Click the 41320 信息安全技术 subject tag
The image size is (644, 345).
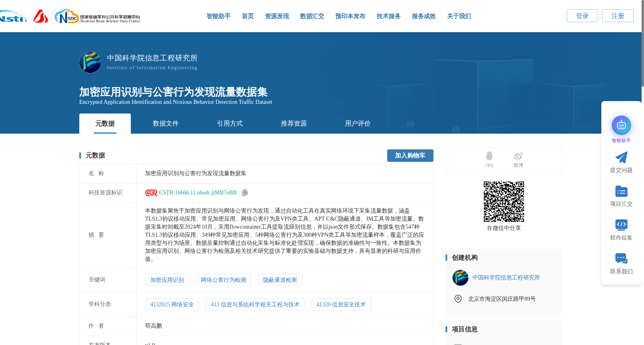pyautogui.click(x=341, y=304)
